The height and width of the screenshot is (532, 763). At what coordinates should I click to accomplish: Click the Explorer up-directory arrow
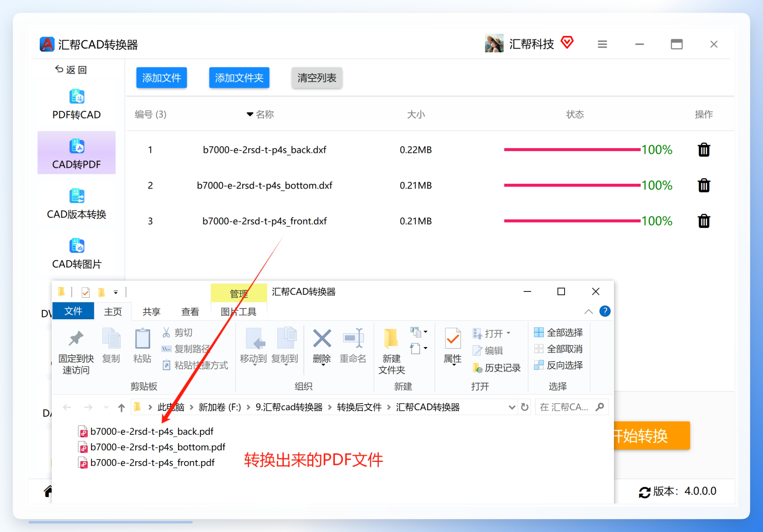(x=122, y=407)
